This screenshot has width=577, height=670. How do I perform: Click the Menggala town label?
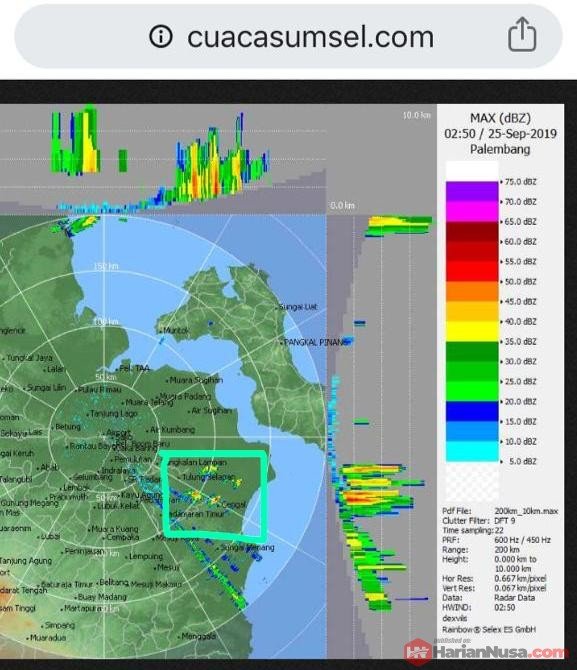199,636
